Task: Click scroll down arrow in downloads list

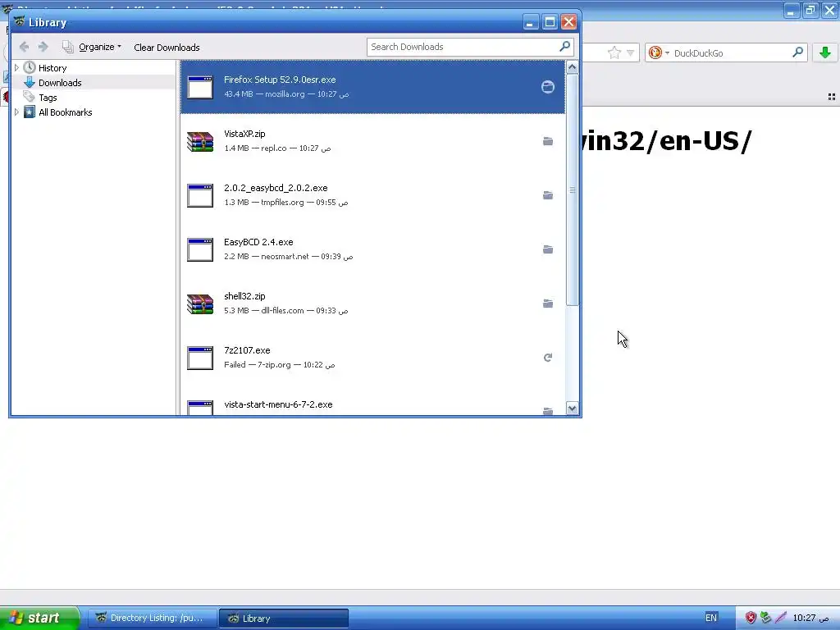Action: [x=572, y=409]
